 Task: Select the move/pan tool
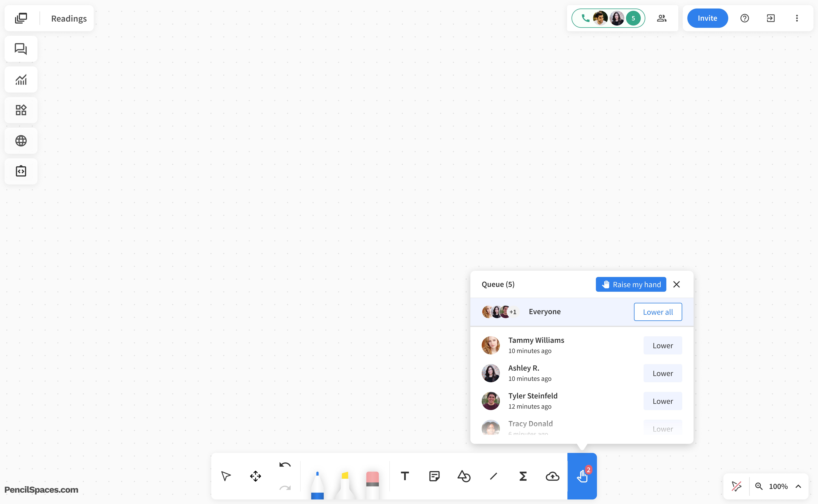(255, 476)
